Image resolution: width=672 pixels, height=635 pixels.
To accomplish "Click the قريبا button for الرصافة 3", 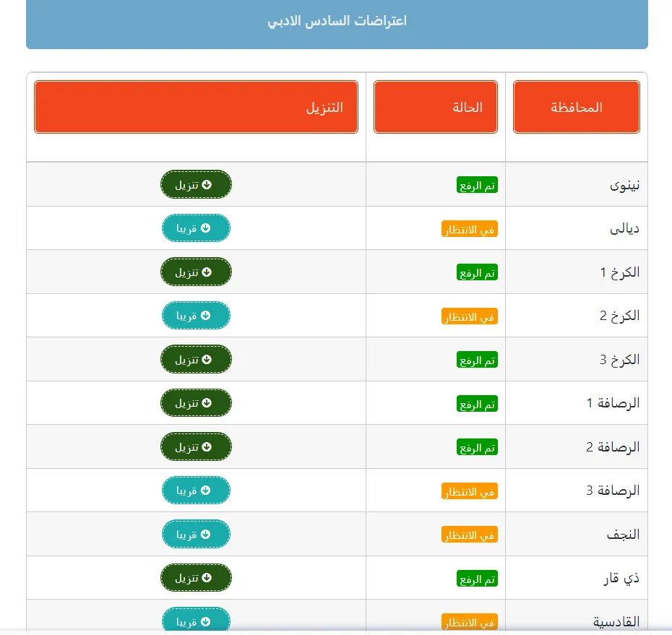I will (x=196, y=491).
